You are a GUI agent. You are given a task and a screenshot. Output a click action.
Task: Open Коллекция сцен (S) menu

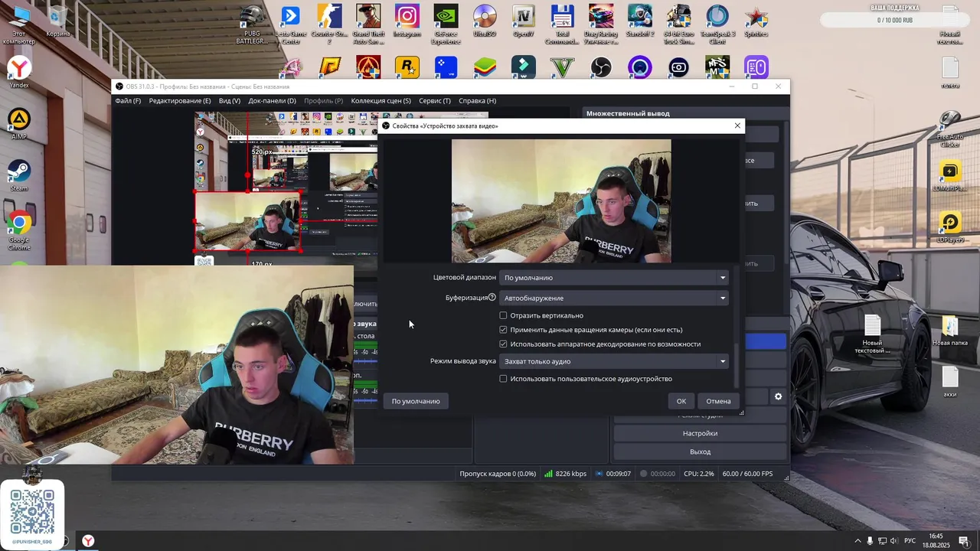381,101
